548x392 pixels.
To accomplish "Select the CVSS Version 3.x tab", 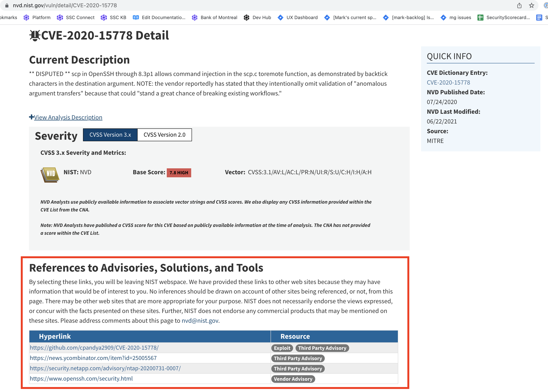I will [110, 135].
